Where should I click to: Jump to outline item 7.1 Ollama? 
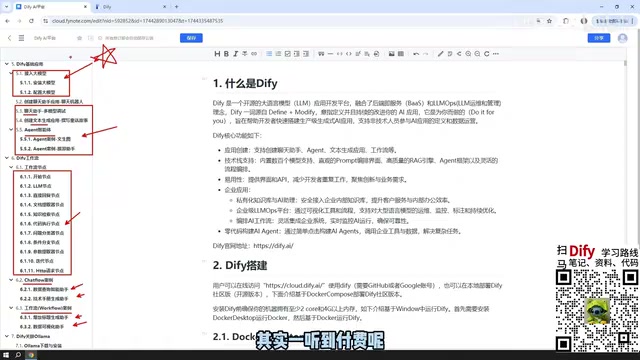39,346
